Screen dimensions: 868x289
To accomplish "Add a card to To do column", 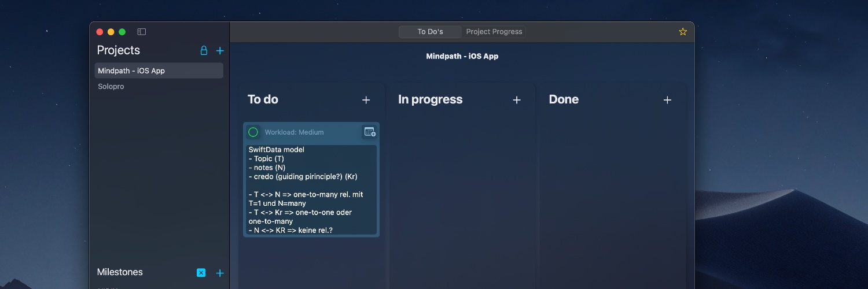I will pos(366,100).
